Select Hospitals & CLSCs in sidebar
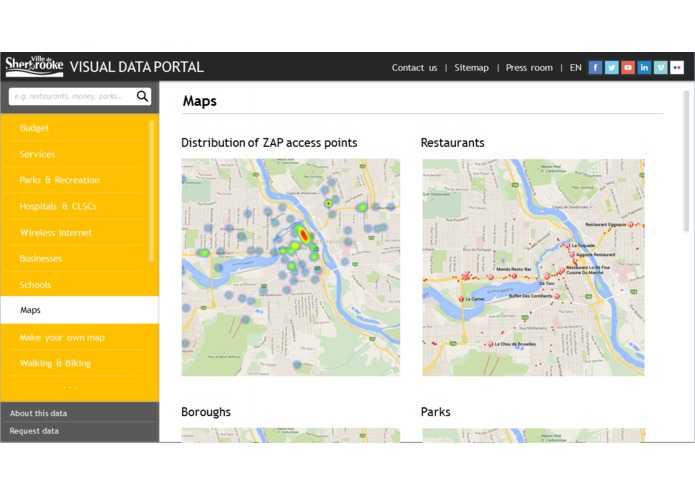 (x=58, y=206)
